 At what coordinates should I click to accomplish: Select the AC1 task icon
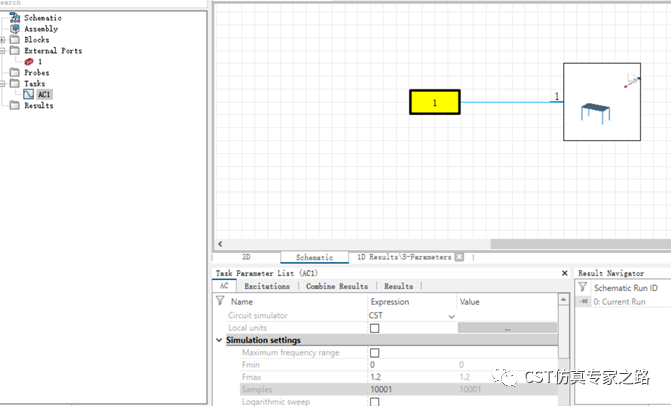[x=29, y=95]
